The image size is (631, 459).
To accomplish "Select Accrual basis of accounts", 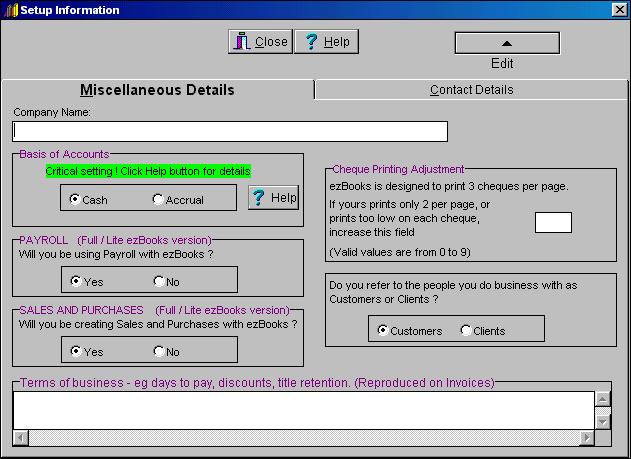I will (x=178, y=200).
